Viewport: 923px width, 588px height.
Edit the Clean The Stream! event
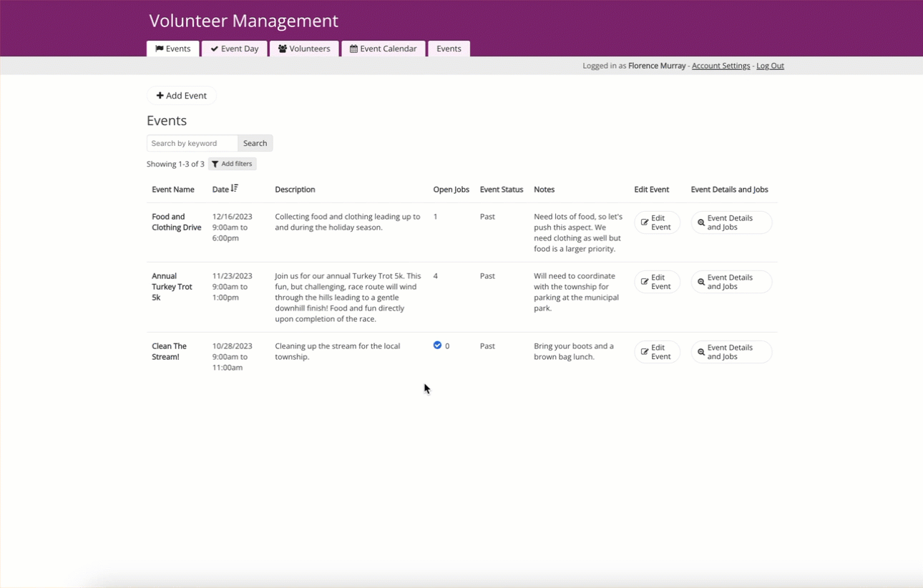pos(657,352)
